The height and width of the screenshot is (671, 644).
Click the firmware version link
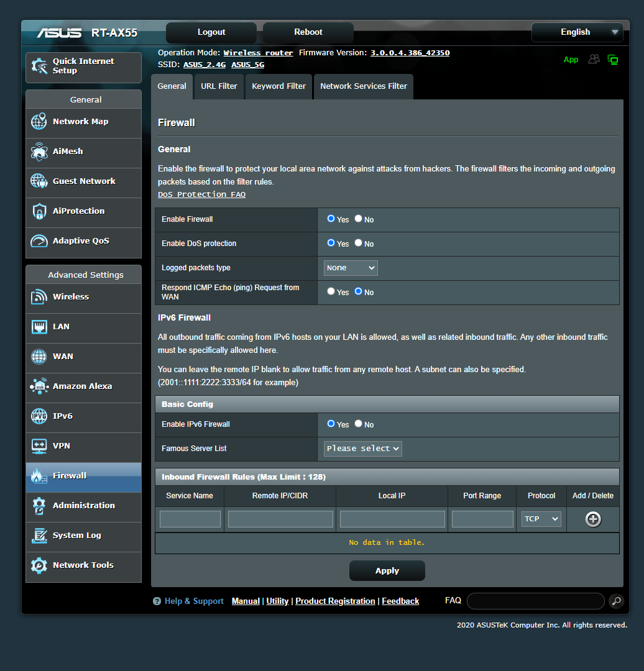(x=410, y=53)
